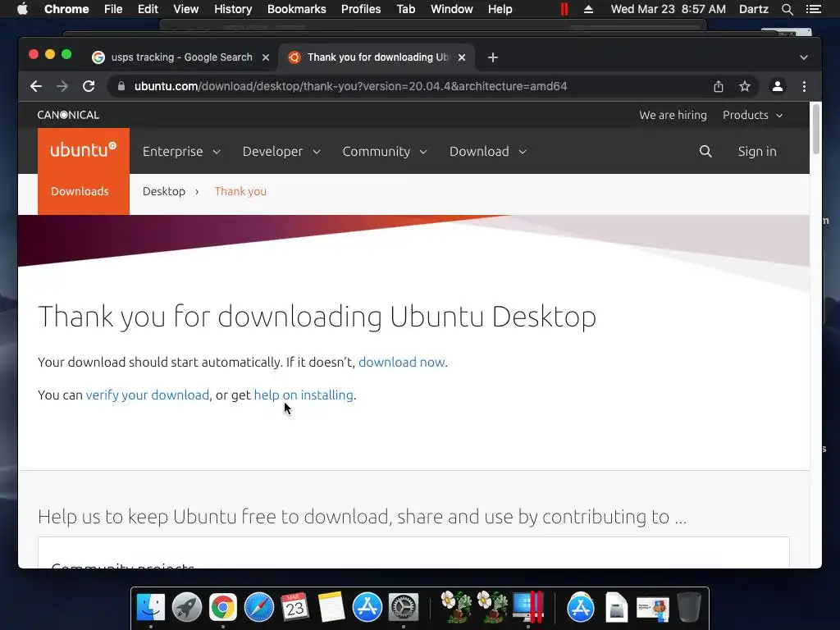The width and height of the screenshot is (840, 630).
Task: Close the Thank you for downloading tab
Action: point(462,57)
